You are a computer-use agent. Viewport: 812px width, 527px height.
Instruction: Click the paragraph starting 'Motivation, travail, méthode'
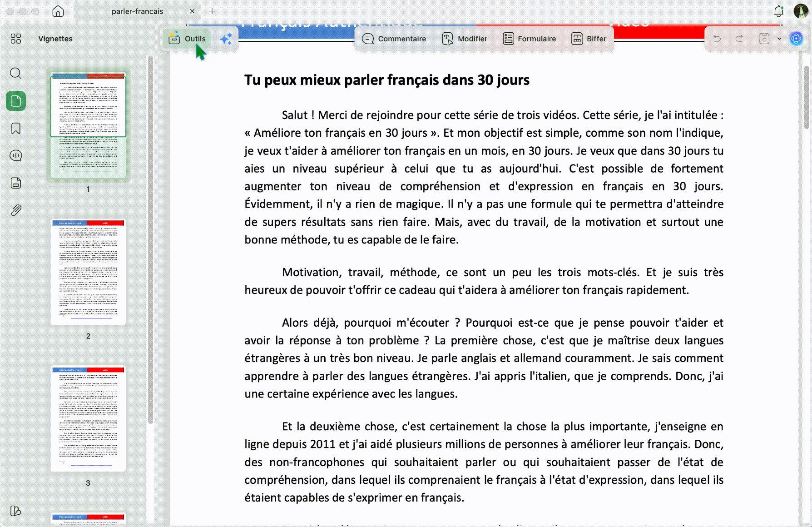[x=484, y=281]
